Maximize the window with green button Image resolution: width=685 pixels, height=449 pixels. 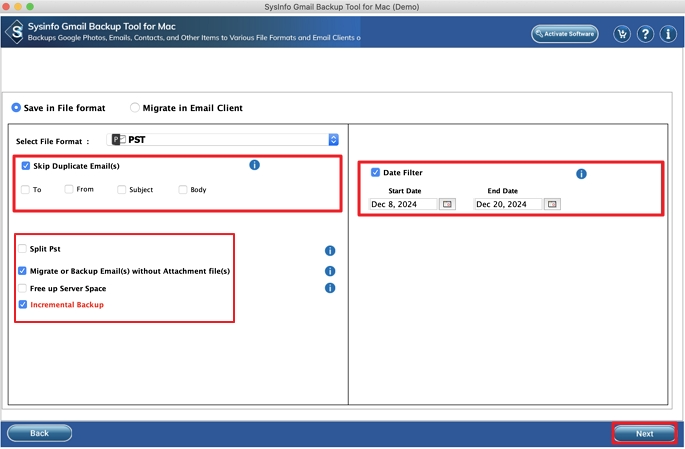30,7
